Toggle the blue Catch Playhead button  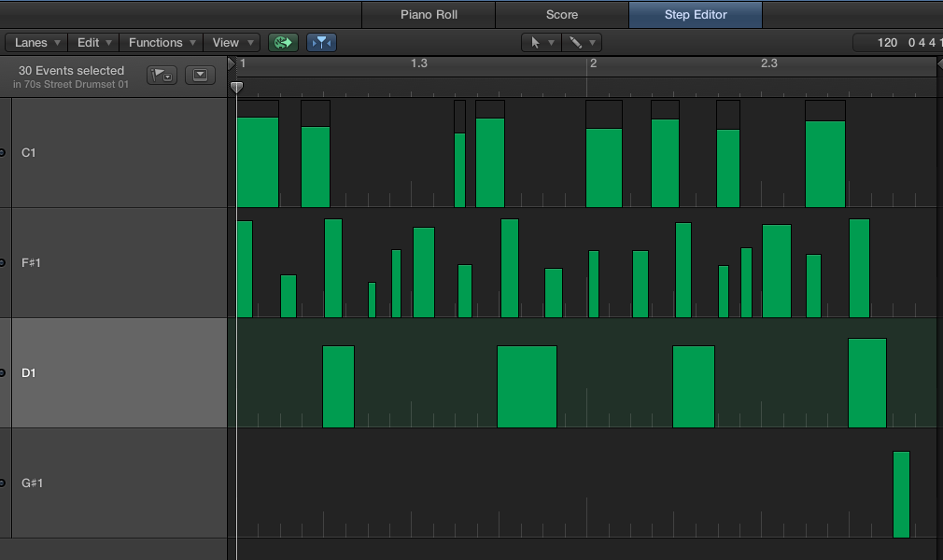pyautogui.click(x=321, y=43)
